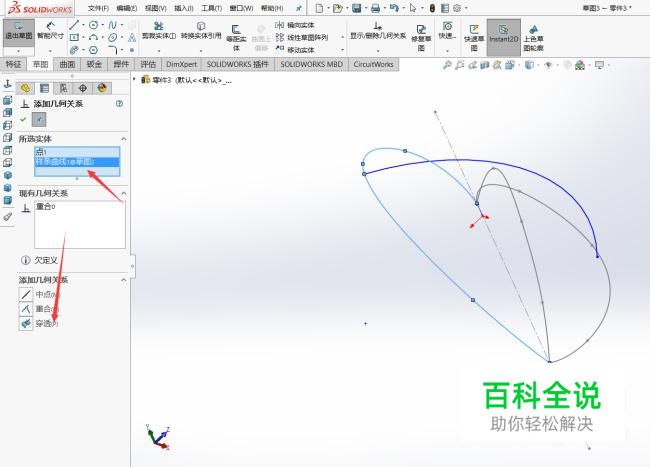Image resolution: width=650 pixels, height=467 pixels.
Task: Select the Spline sketch tool
Action: point(112,25)
